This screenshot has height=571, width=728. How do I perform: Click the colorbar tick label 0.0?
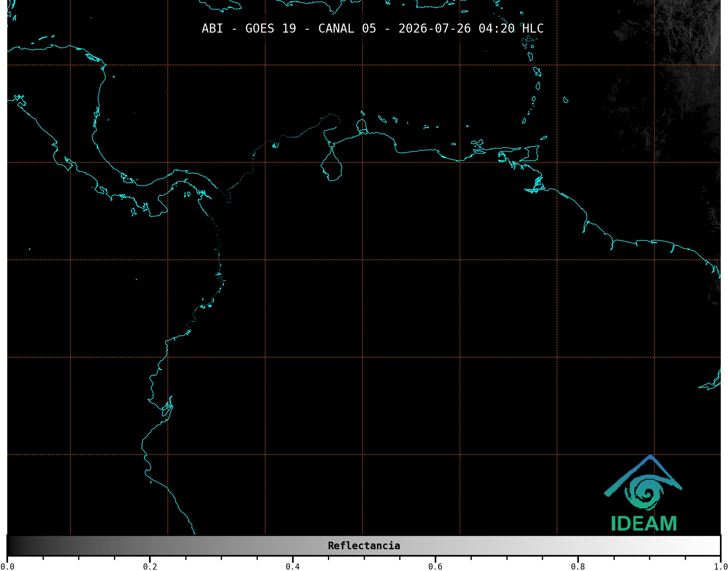8,567
